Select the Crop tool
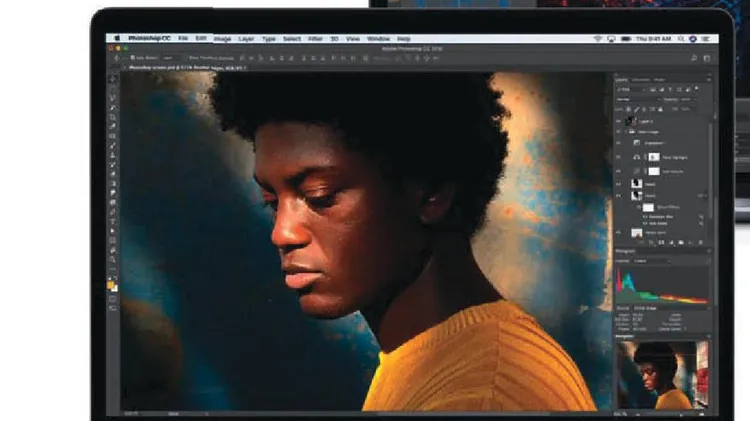Screen dimensions: 750x421 tap(113, 117)
